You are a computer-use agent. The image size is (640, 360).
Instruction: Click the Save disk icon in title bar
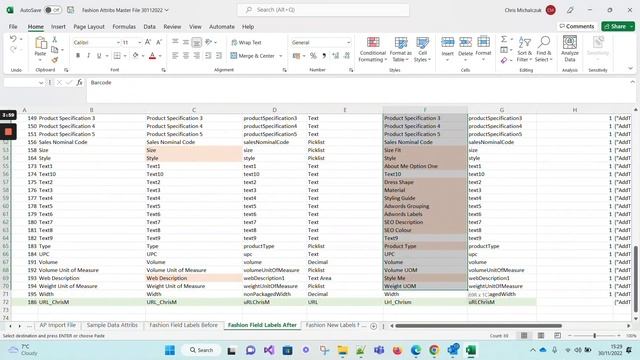(70, 10)
